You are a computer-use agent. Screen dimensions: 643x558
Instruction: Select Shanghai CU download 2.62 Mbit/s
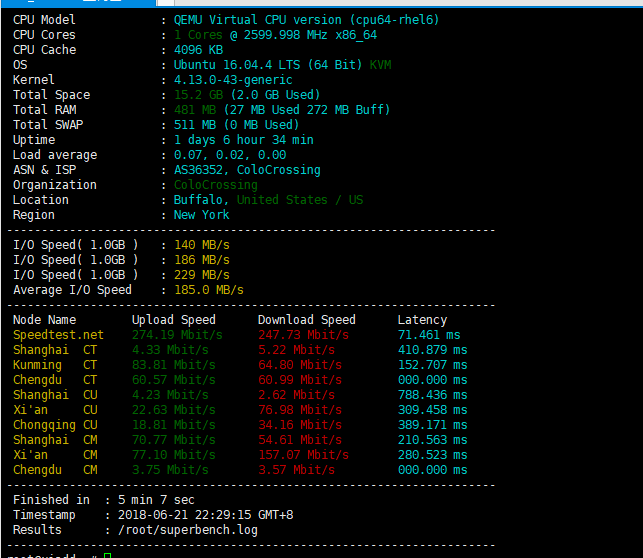pos(296,395)
